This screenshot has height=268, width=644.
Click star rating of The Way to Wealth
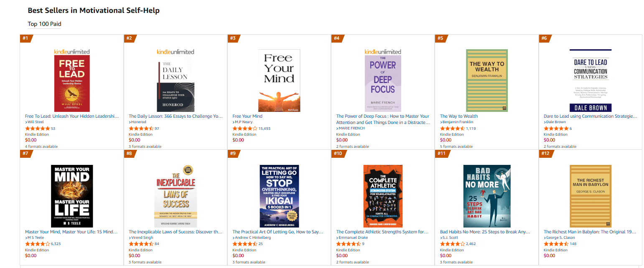(452, 129)
